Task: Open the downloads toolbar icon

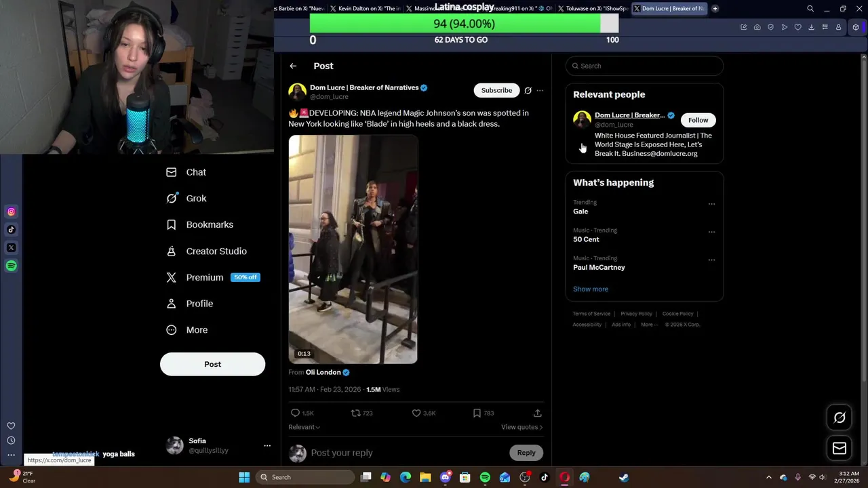Action: [812, 27]
